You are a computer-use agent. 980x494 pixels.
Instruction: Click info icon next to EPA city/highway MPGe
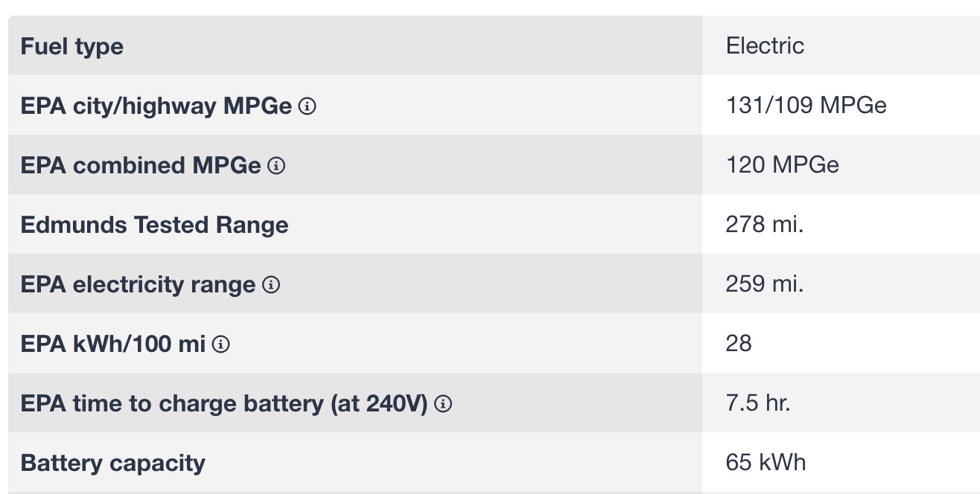pos(307,106)
